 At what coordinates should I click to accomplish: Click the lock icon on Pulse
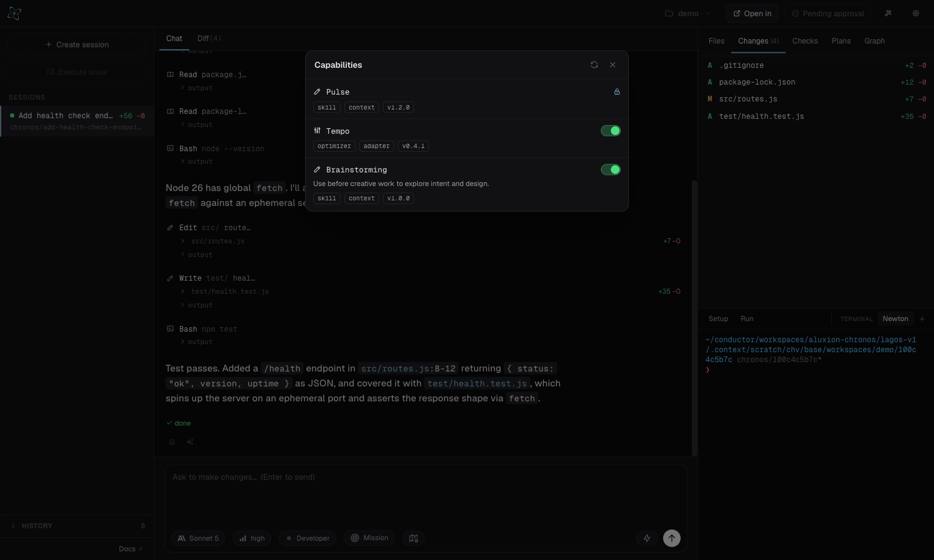click(617, 91)
